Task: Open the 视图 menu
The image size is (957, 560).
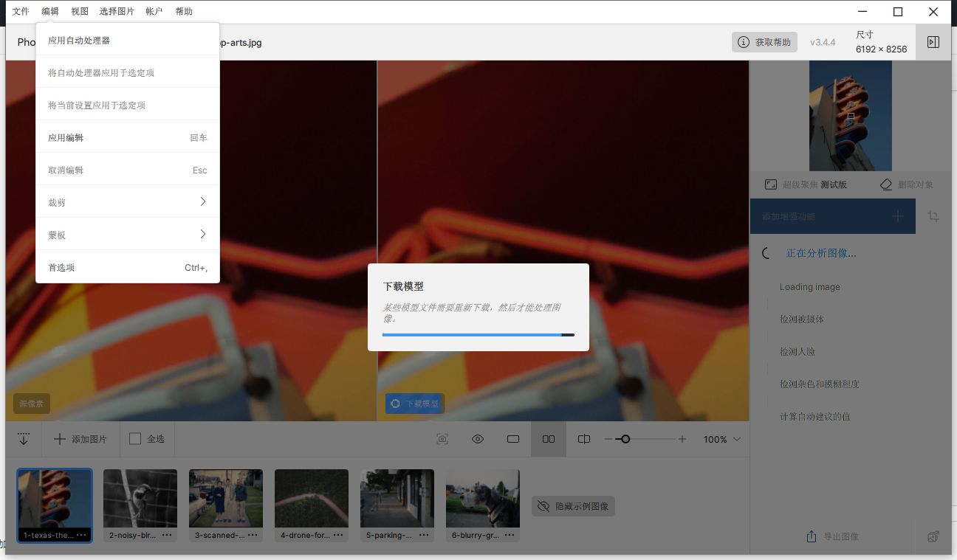Action: click(80, 11)
